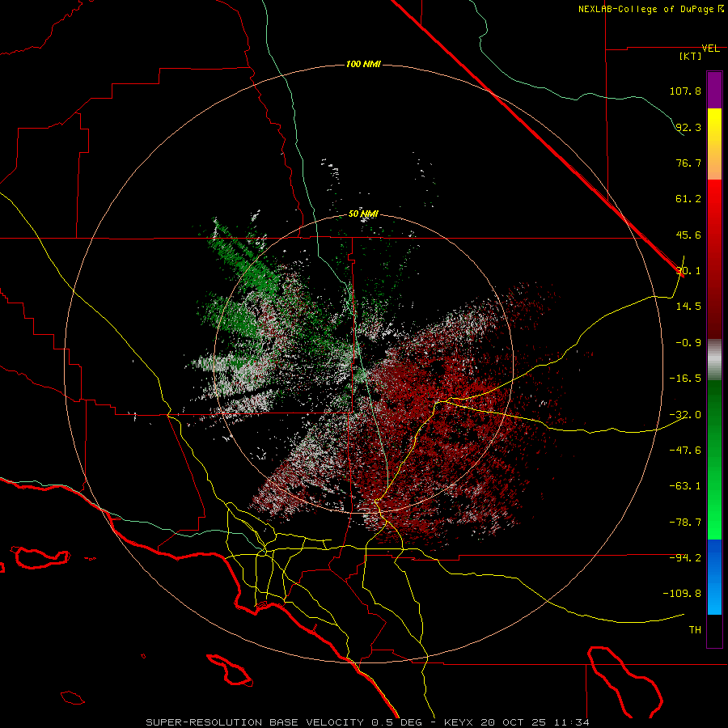The image size is (728, 728).
Task: Click the -47.6 scale value
Action: [x=685, y=451]
